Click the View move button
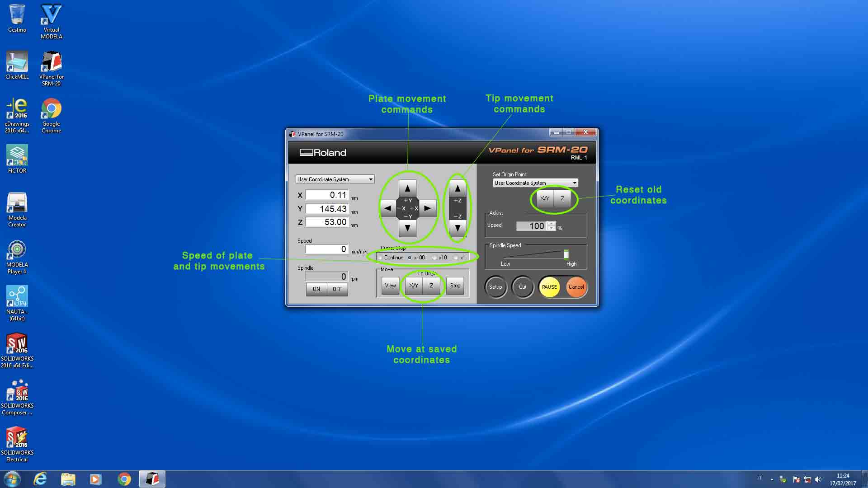This screenshot has width=868, height=488. 390,286
